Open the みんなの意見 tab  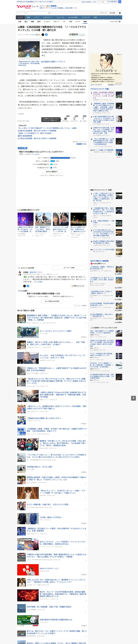coord(73,17)
